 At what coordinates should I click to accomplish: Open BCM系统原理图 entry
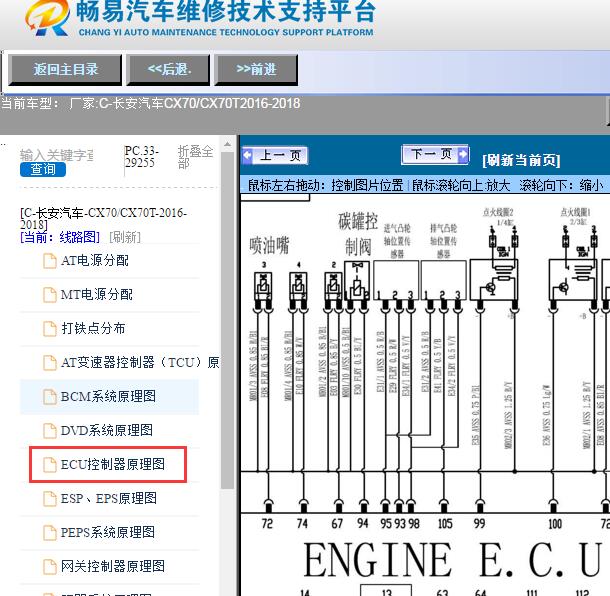pyautogui.click(x=108, y=396)
